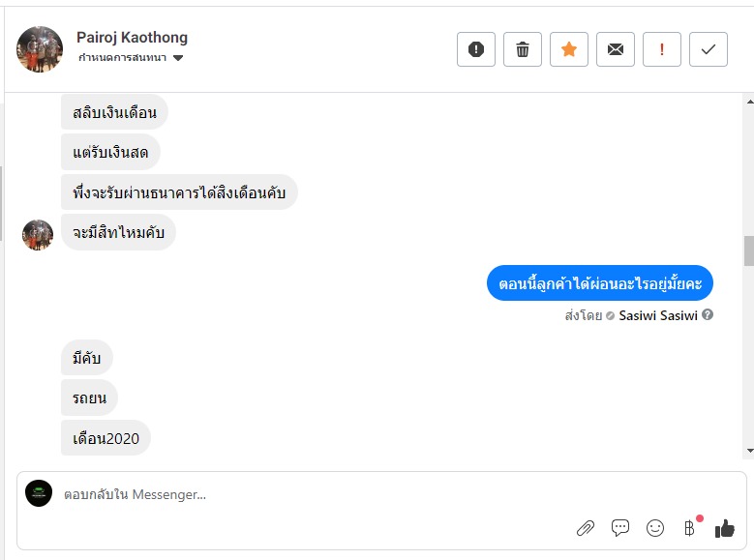Open Pairoj Kaothong's profile name
754x560 pixels.
(132, 38)
